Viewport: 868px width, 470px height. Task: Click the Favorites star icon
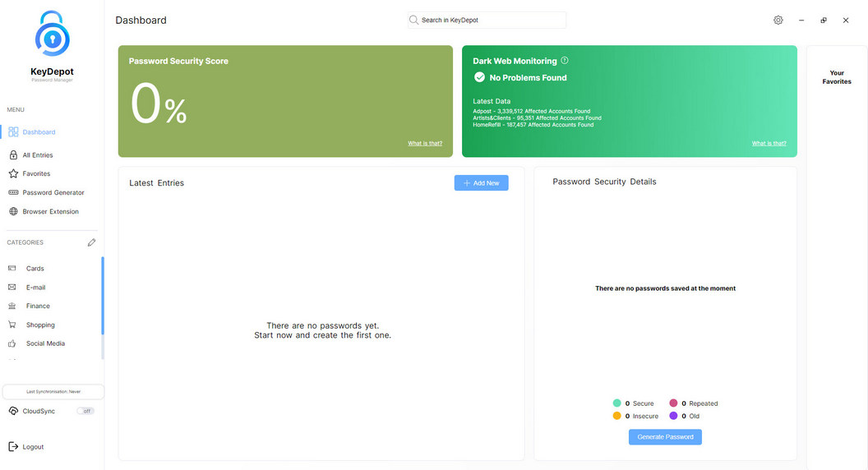coord(13,174)
